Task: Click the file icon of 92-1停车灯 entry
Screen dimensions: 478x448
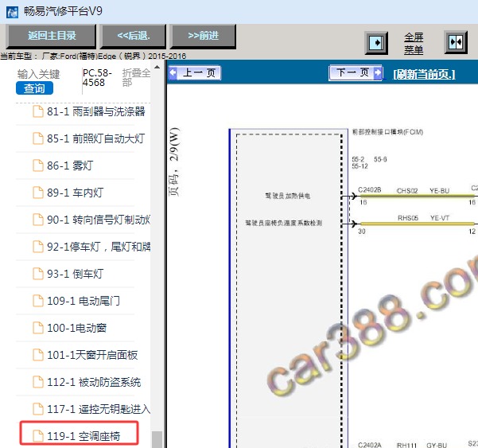Action: [38, 247]
